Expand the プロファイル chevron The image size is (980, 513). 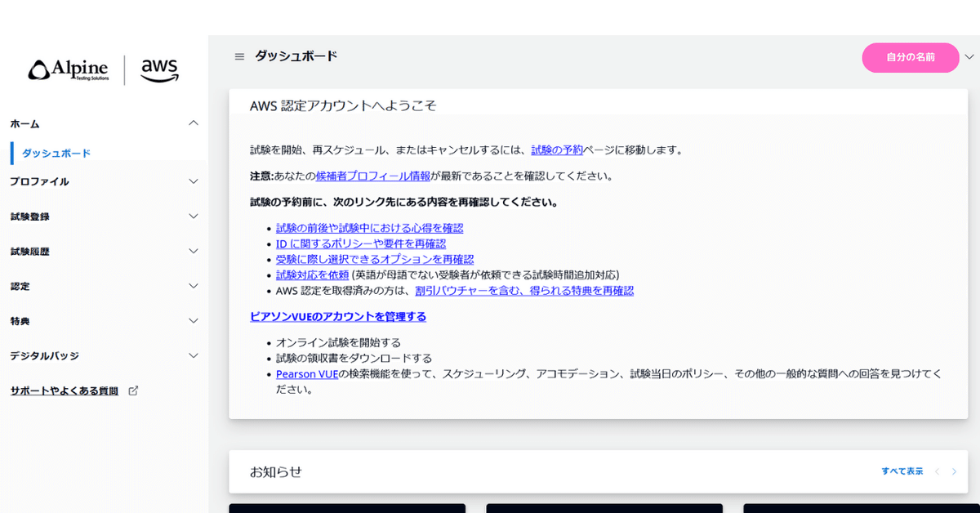194,181
